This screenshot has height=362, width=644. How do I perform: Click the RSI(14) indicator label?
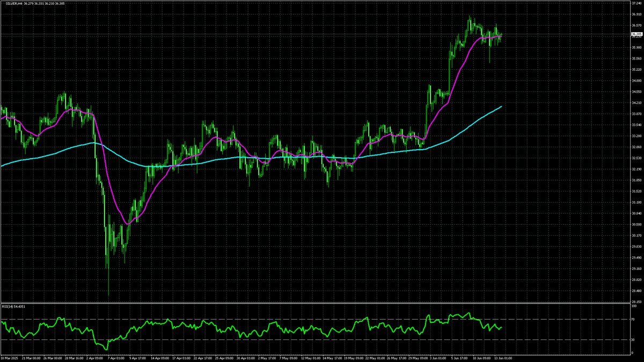[8, 306]
